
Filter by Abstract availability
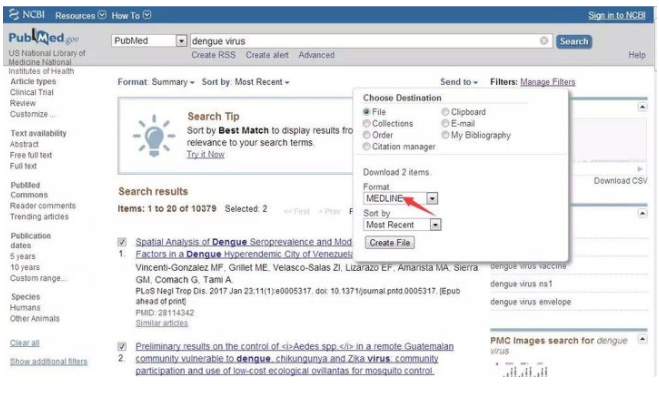(24, 144)
